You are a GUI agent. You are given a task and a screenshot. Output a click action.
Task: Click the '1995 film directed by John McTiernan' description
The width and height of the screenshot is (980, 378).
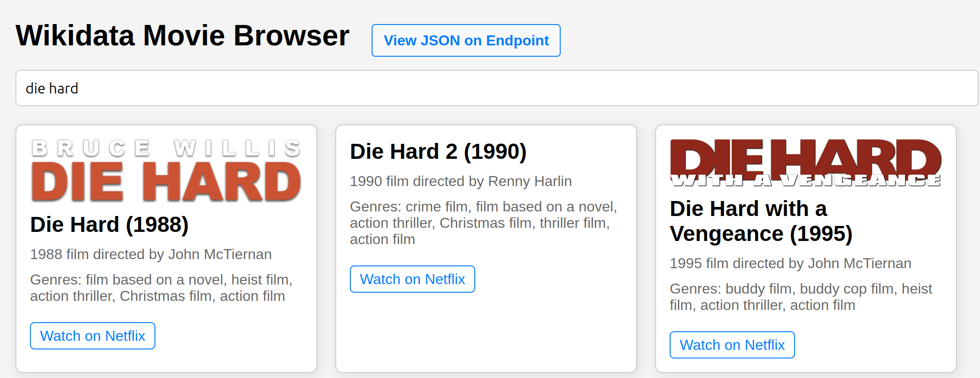click(x=791, y=263)
